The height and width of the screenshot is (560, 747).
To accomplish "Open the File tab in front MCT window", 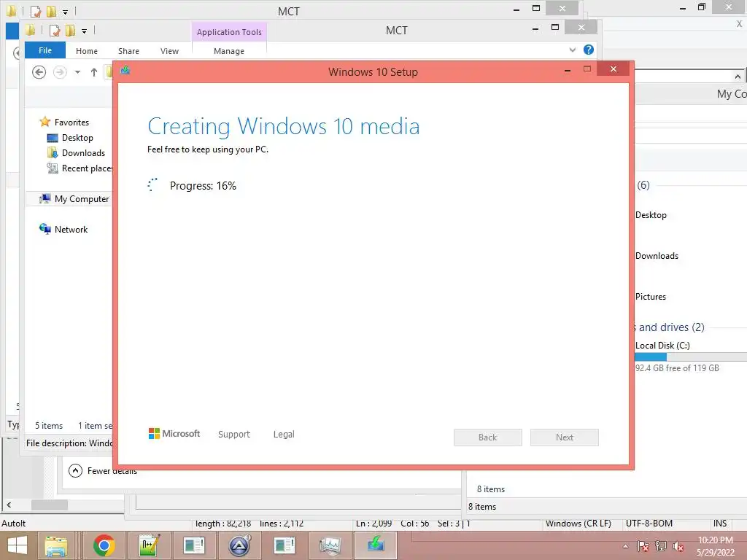I will [45, 50].
